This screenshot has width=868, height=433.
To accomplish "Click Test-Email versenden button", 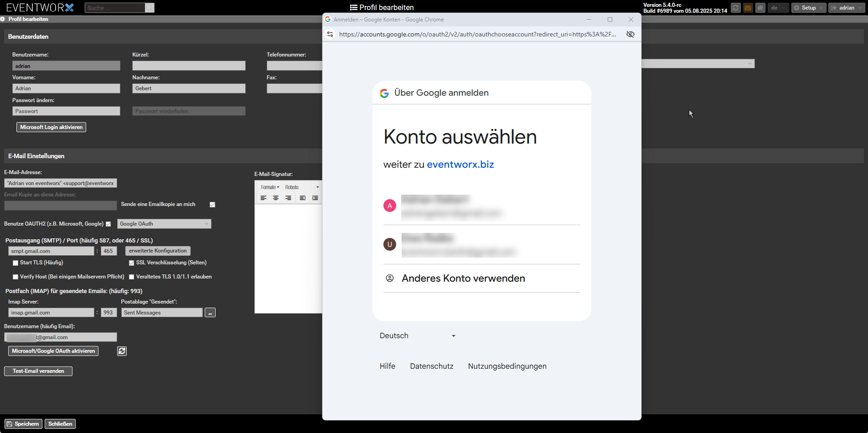I will (38, 371).
